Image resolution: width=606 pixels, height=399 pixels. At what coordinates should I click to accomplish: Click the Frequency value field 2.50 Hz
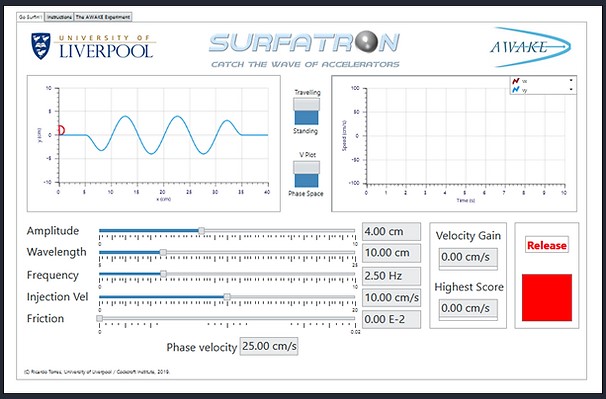[x=391, y=276]
